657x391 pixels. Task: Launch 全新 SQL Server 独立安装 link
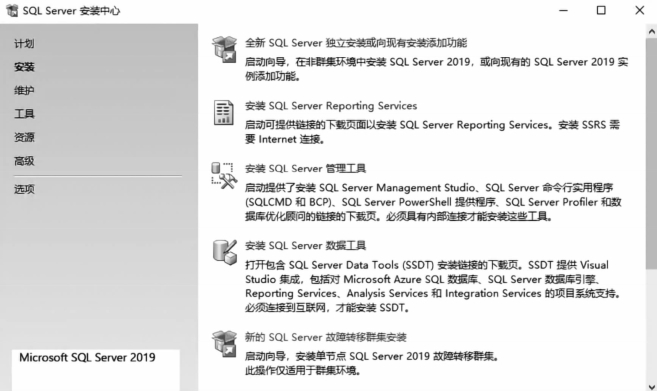[356, 43]
